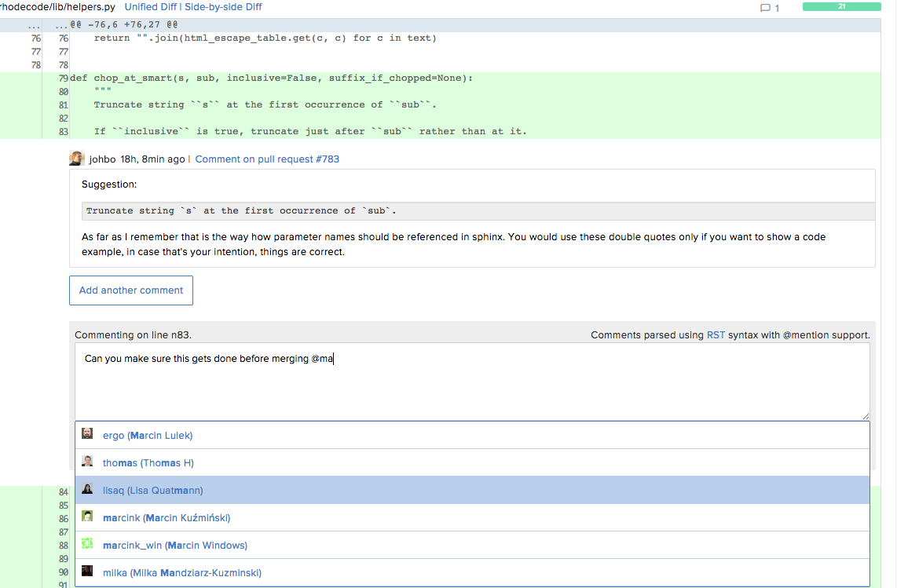The width and height of the screenshot is (897, 588).
Task: Click milka's avatar in the mention list
Action: tap(87, 572)
